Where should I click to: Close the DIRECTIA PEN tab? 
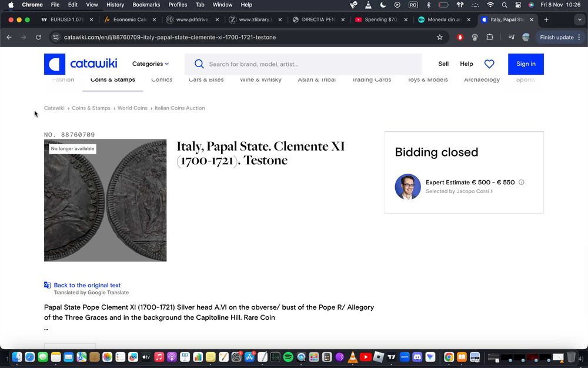click(343, 19)
